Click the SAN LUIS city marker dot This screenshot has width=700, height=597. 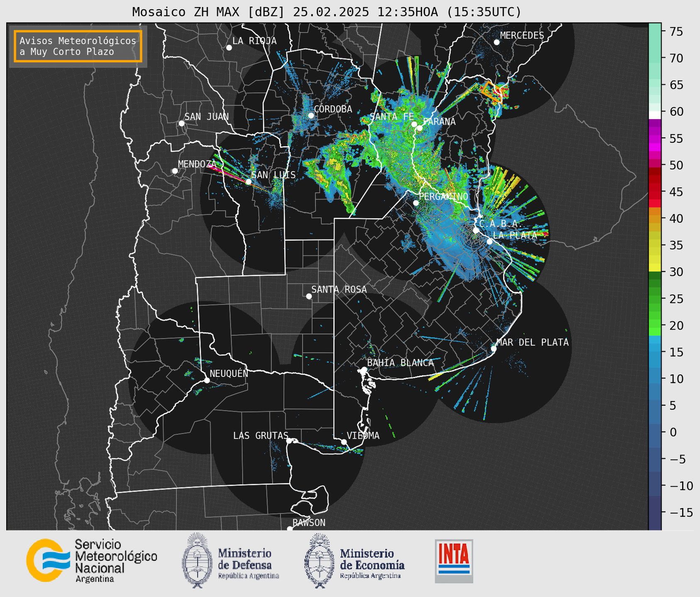point(249,182)
